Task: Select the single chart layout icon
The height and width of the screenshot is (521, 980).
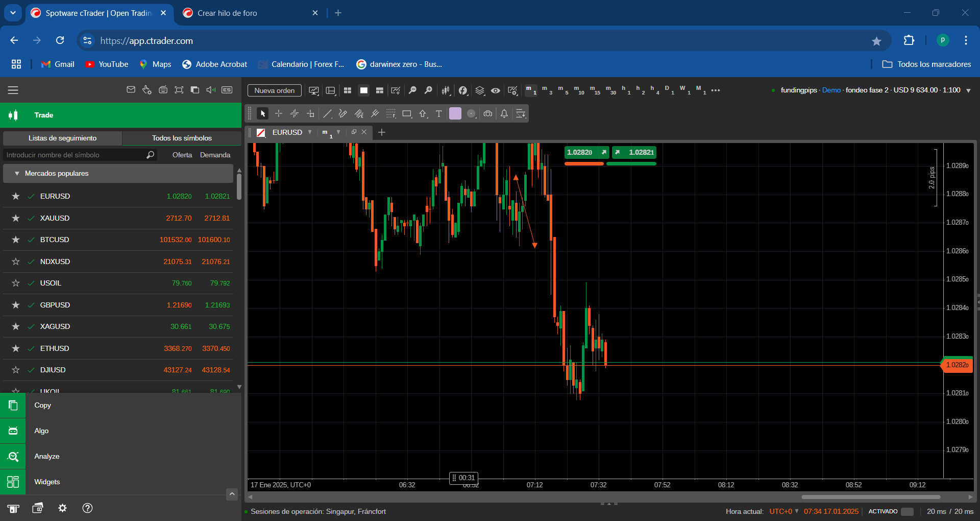Action: pos(363,90)
